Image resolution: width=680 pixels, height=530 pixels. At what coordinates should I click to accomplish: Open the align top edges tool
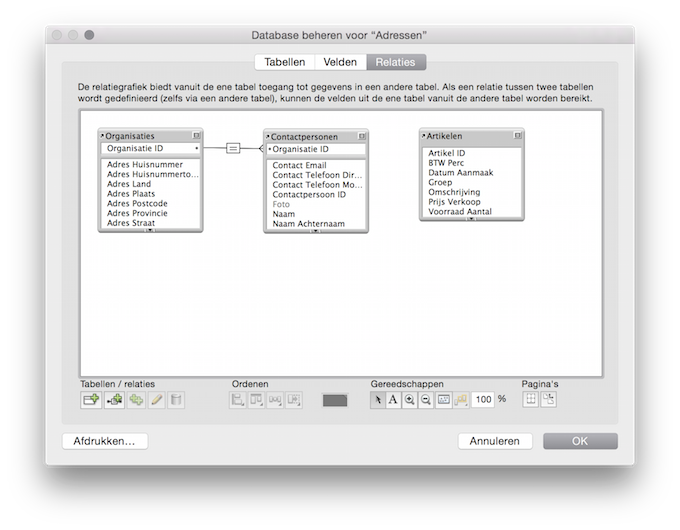click(256, 399)
